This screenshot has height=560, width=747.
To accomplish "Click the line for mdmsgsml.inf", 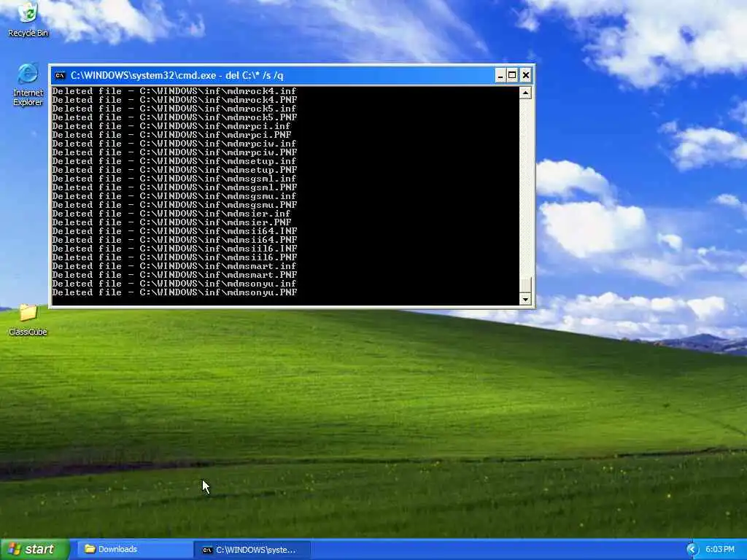I will [x=174, y=179].
